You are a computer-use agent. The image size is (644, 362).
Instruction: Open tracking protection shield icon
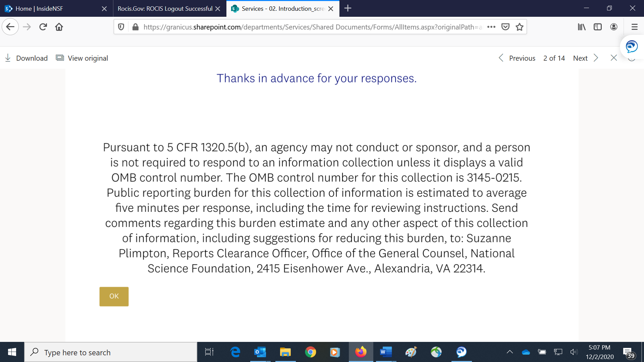coord(121,27)
